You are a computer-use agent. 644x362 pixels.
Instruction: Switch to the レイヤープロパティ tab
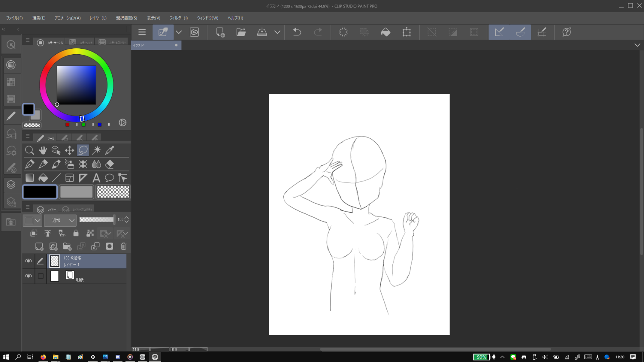[x=78, y=209]
